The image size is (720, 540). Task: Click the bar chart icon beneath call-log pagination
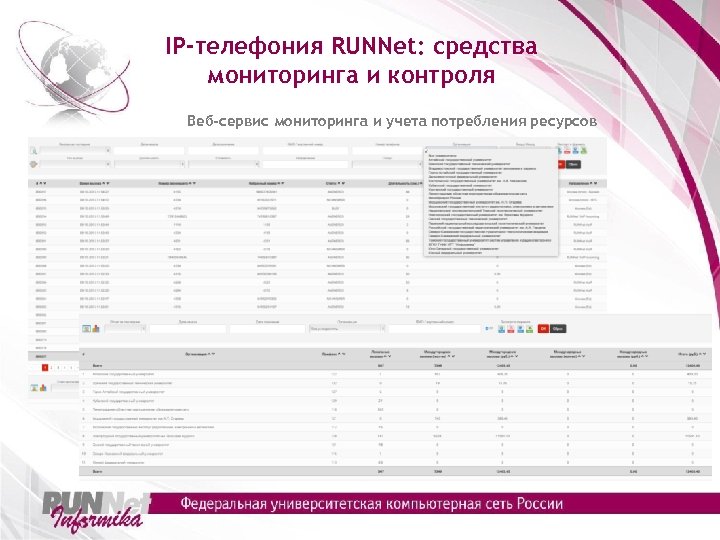tap(43, 388)
